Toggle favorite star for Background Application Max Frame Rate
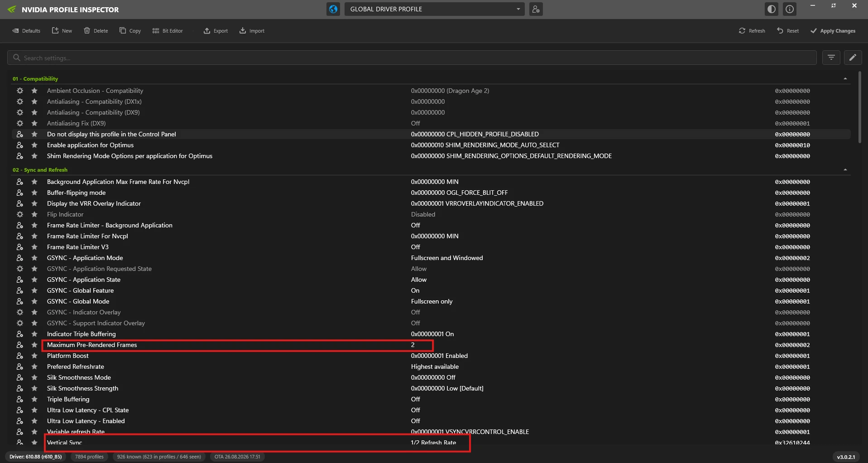This screenshot has height=463, width=868. (x=34, y=182)
